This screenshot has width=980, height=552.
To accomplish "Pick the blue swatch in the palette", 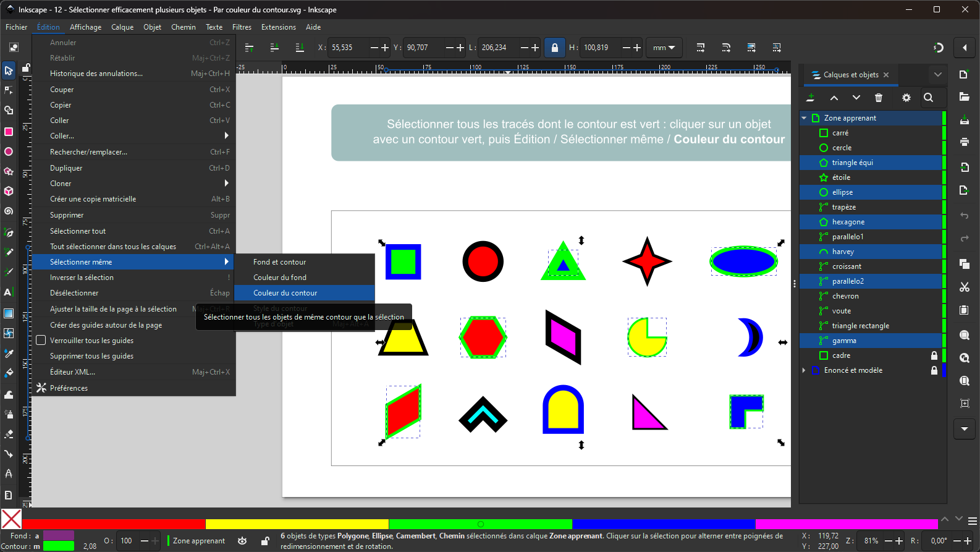I will coord(664,524).
